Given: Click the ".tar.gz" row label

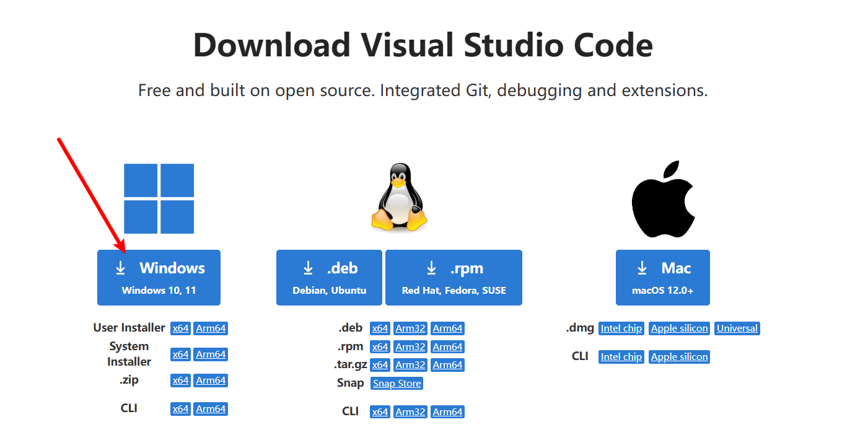Looking at the screenshot, I should tap(350, 364).
